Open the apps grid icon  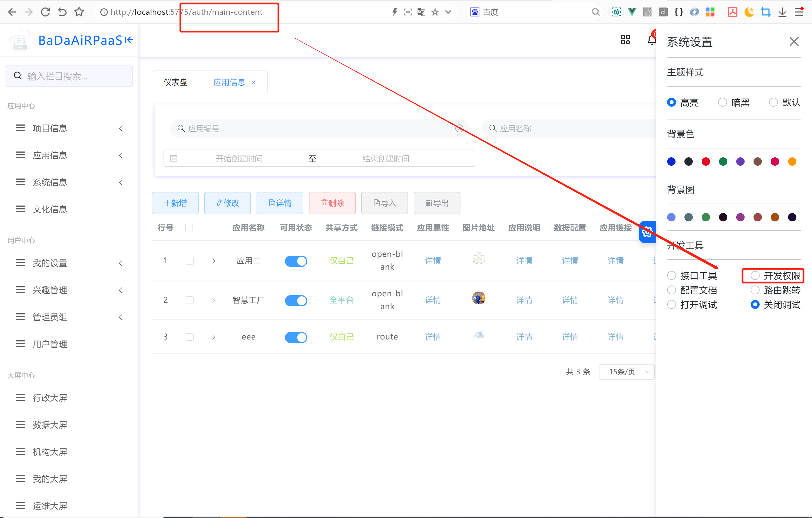(x=625, y=40)
